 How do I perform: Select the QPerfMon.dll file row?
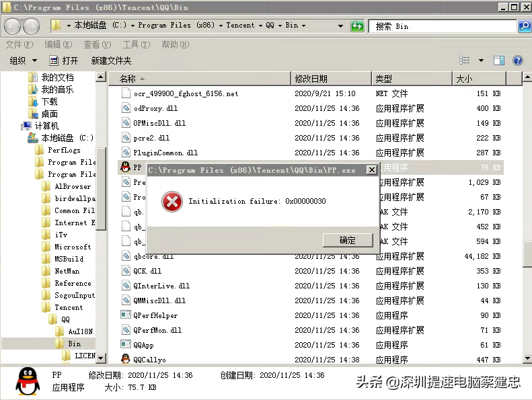[311, 330]
